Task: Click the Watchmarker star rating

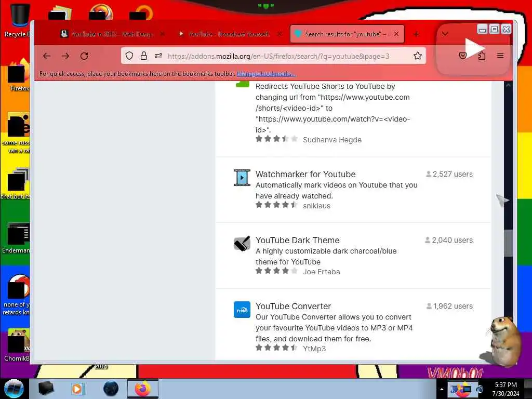Action: tap(276, 205)
